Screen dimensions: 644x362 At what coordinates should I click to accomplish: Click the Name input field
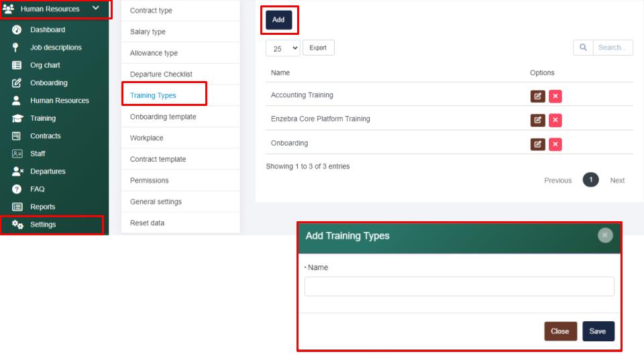click(459, 286)
